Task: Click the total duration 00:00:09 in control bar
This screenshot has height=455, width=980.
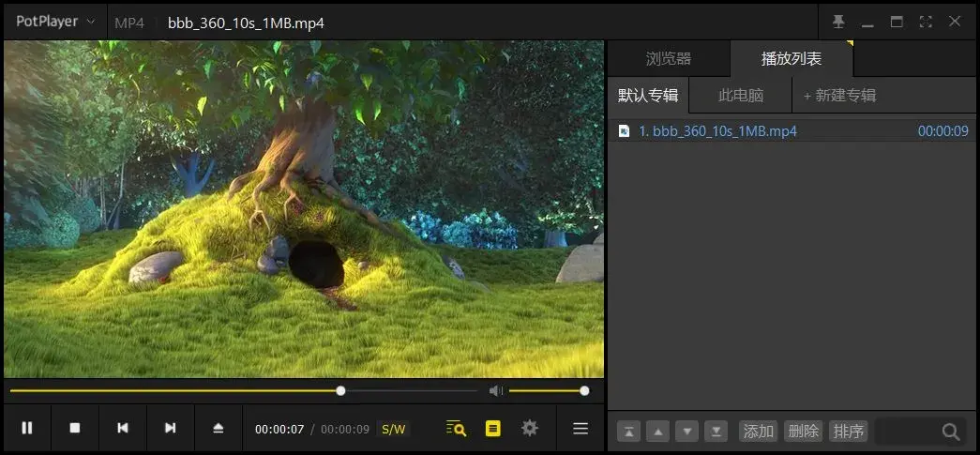Action: pyautogui.click(x=345, y=430)
